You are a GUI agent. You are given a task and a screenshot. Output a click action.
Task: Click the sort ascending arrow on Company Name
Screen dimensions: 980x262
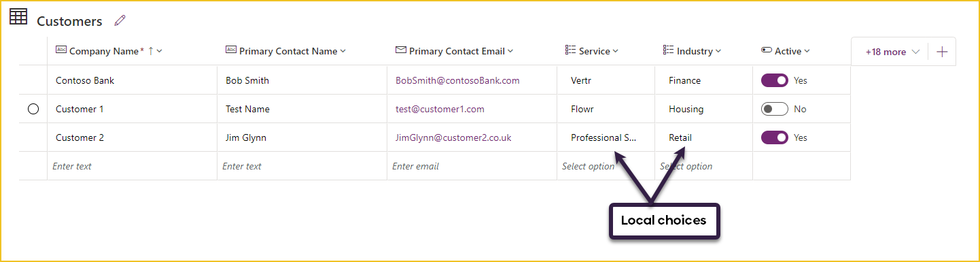[151, 51]
